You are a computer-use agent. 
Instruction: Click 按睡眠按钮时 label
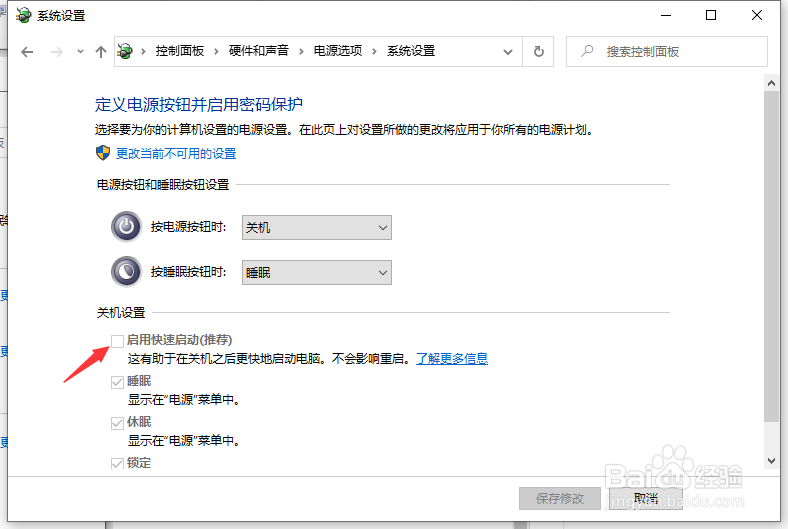pyautogui.click(x=188, y=272)
